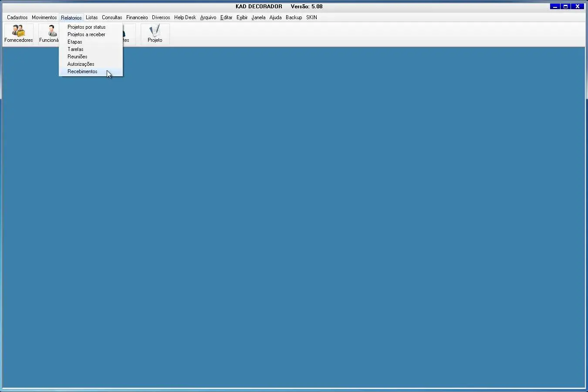
Task: Expand the Diversos menu
Action: (161, 17)
